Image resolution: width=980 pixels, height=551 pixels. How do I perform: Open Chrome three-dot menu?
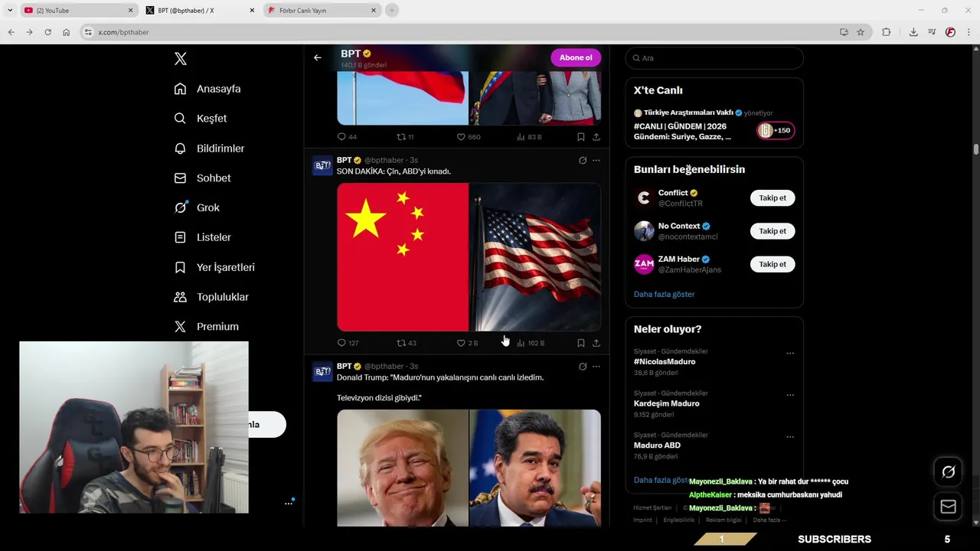(969, 32)
